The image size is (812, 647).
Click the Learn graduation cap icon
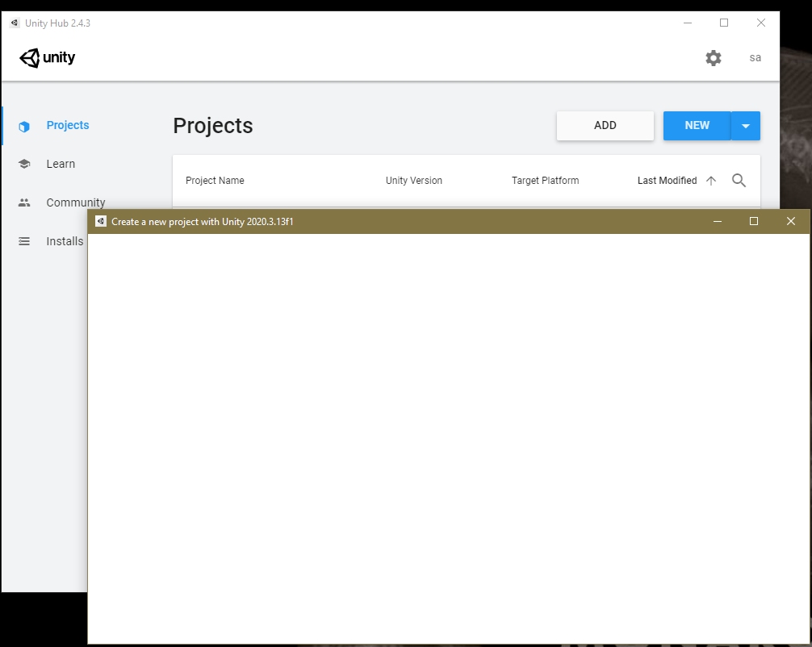[x=24, y=164]
